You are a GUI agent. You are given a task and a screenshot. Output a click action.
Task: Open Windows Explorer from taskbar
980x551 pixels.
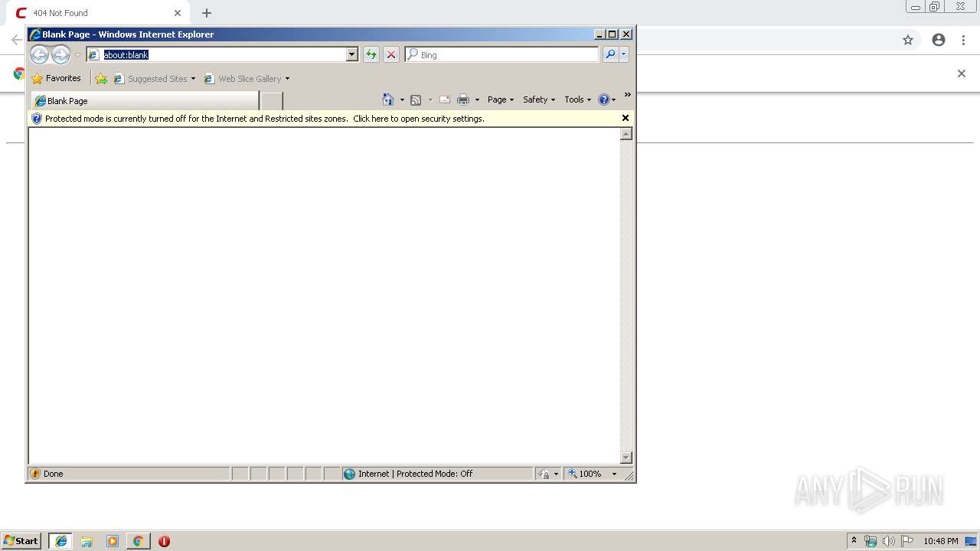pos(87,541)
